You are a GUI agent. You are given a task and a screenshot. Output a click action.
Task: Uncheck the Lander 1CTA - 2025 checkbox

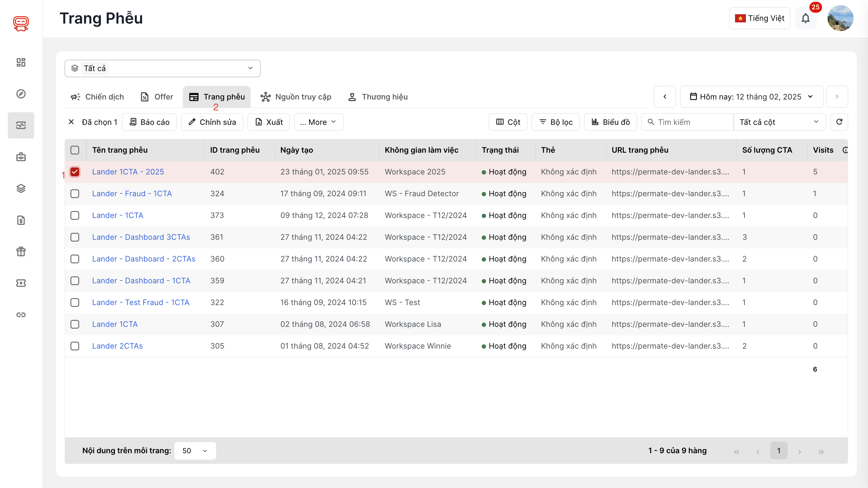(x=75, y=172)
